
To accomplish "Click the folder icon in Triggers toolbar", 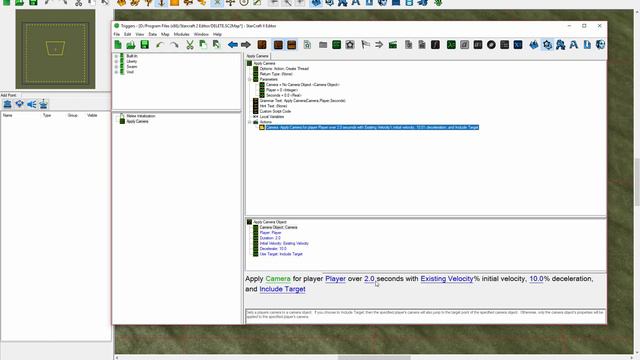I will coord(323,45).
